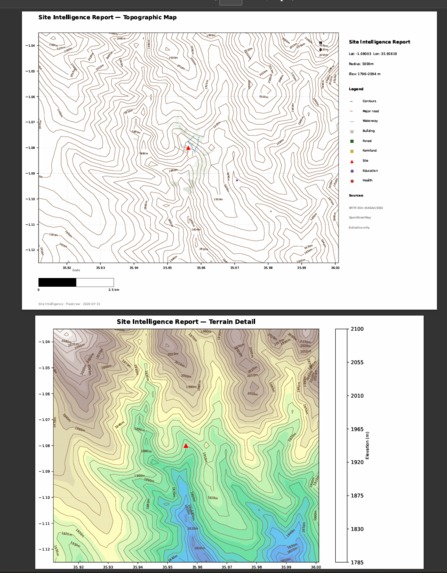Click the '2100' colorbar tick label
Viewport: 447px width, 573px height.
tap(357, 329)
